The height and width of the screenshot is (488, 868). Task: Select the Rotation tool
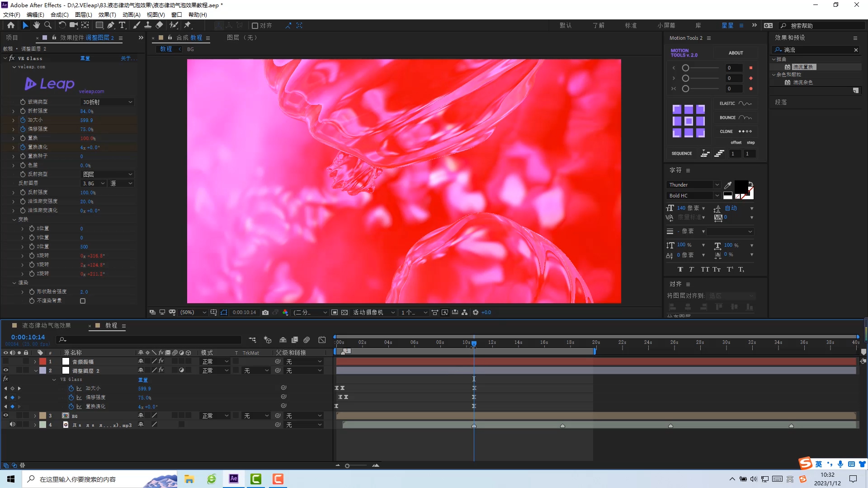pos(62,25)
